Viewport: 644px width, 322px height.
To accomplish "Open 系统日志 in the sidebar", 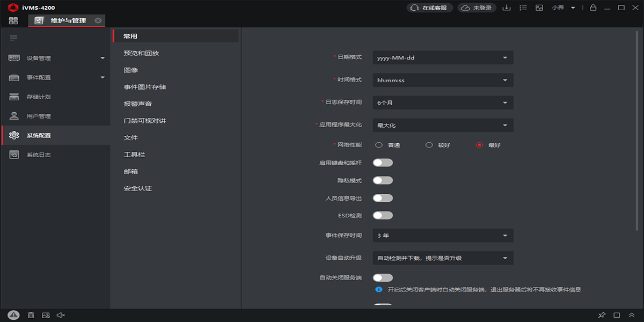I will click(x=55, y=155).
